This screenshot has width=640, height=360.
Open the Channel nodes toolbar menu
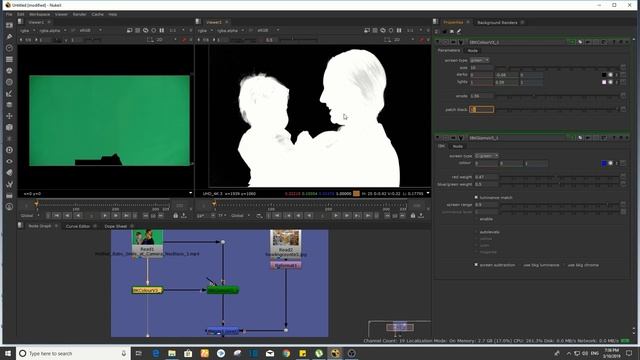click(x=9, y=59)
